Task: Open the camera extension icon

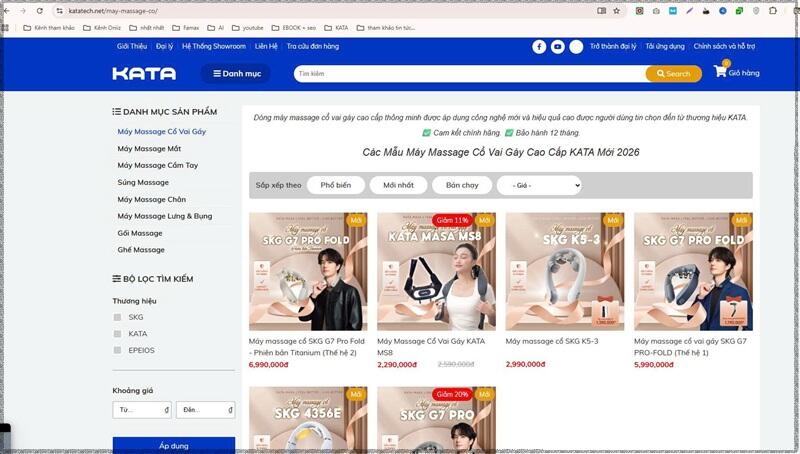Action: (656, 11)
